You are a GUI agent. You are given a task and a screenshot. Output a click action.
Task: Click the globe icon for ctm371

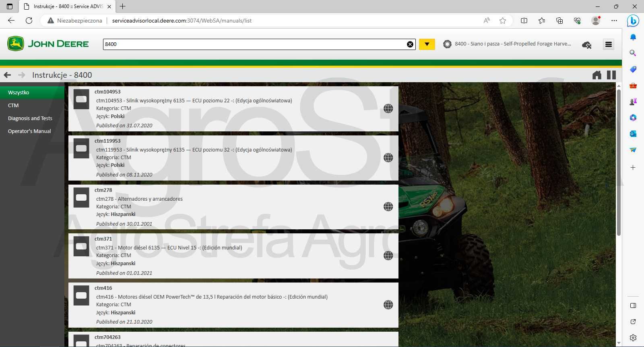pyautogui.click(x=388, y=256)
